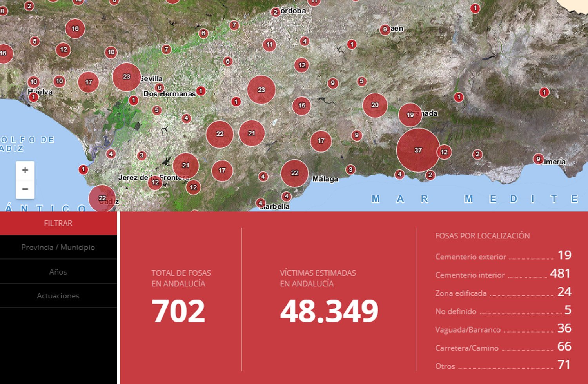Click the 37 cluster marker south of Granada

click(418, 150)
